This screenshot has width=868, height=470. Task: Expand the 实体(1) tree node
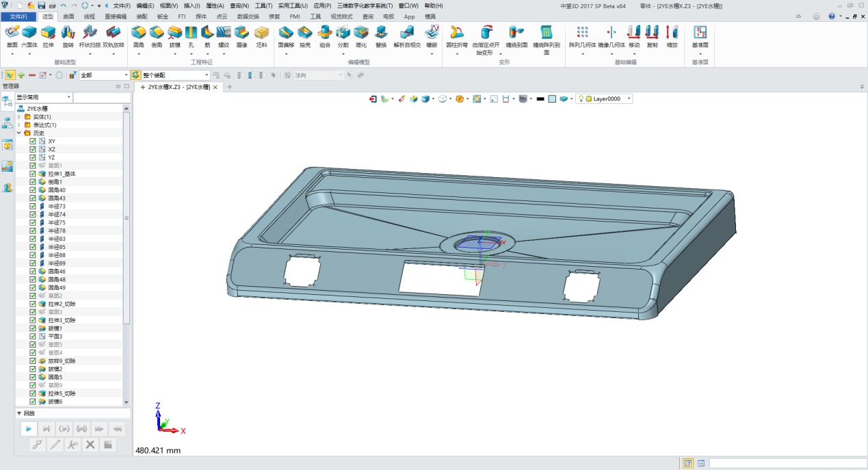point(19,117)
